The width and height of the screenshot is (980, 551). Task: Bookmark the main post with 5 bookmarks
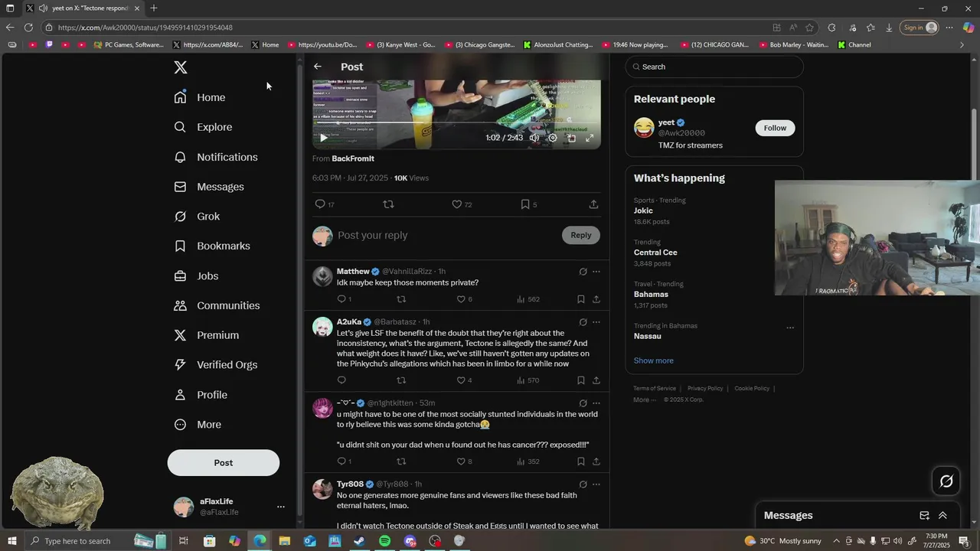click(528, 204)
